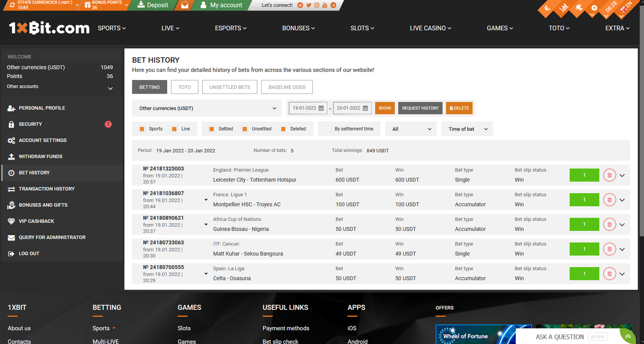The width and height of the screenshot is (644, 344).
Task: Click the YouTube social icon
Action: click(x=325, y=6)
